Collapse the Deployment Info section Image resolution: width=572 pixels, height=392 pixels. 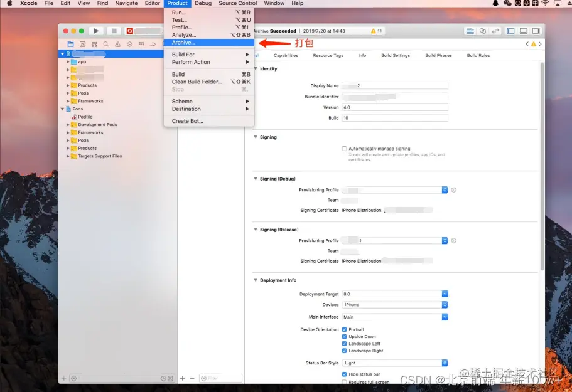point(256,280)
